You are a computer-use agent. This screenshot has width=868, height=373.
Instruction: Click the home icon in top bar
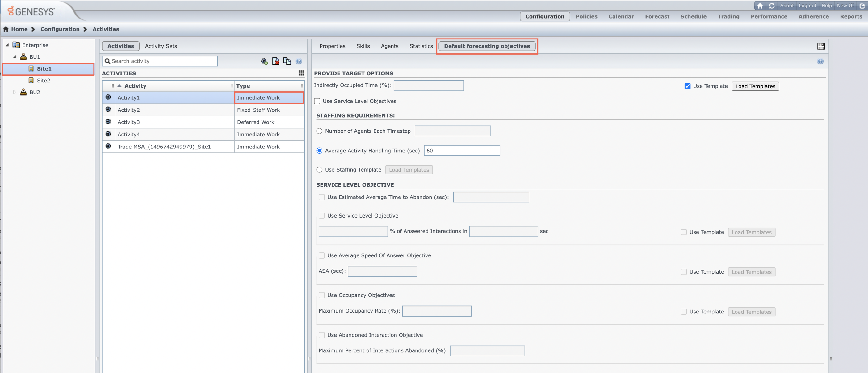tap(760, 6)
